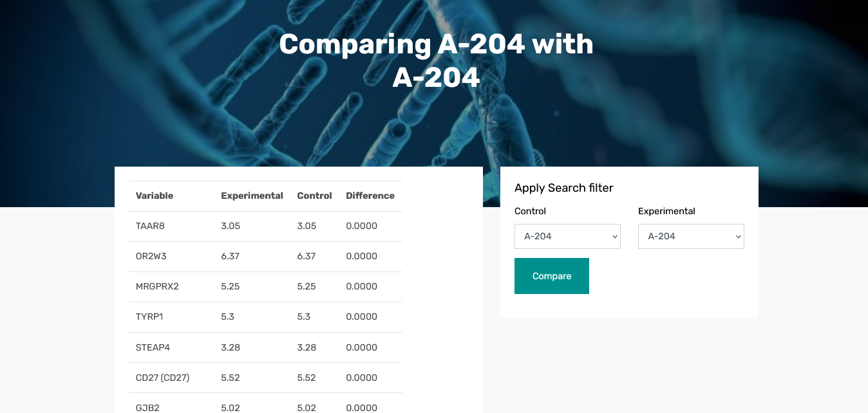Open the Control cell line dropdown
The height and width of the screenshot is (413, 868).
(567, 236)
